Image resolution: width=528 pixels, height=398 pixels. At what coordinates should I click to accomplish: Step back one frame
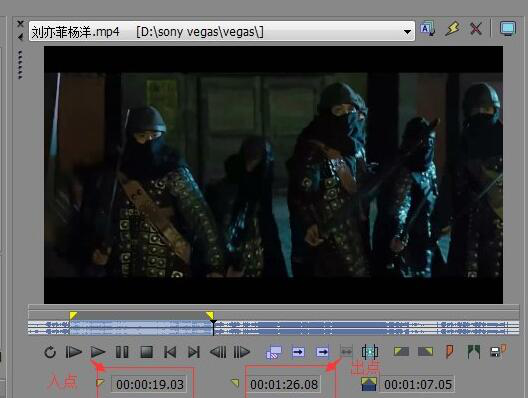(218, 352)
